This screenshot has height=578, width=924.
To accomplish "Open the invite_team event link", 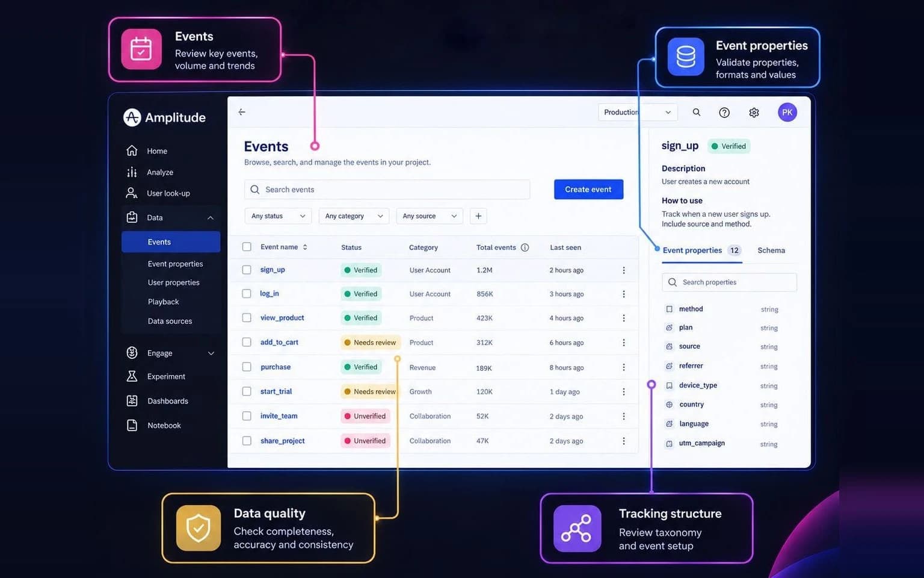I will pos(279,416).
